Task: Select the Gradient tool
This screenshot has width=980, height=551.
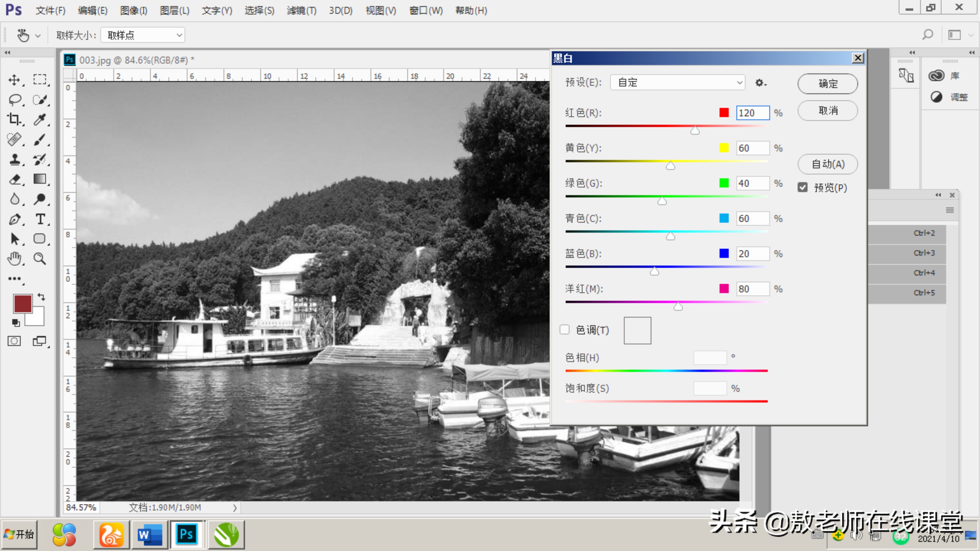Action: pyautogui.click(x=40, y=179)
